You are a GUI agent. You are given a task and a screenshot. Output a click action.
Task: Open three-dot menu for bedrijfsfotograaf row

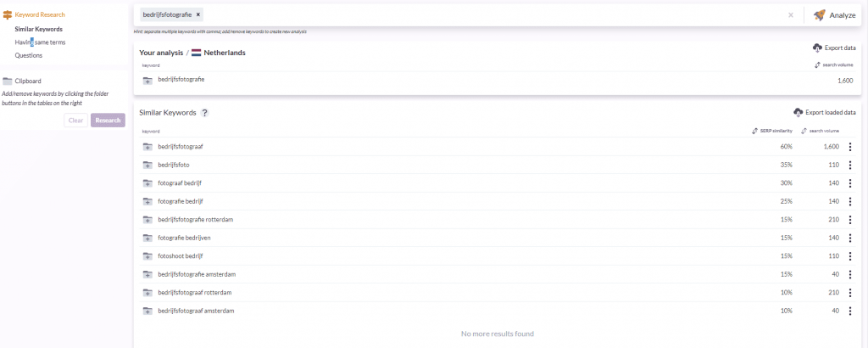[850, 147]
